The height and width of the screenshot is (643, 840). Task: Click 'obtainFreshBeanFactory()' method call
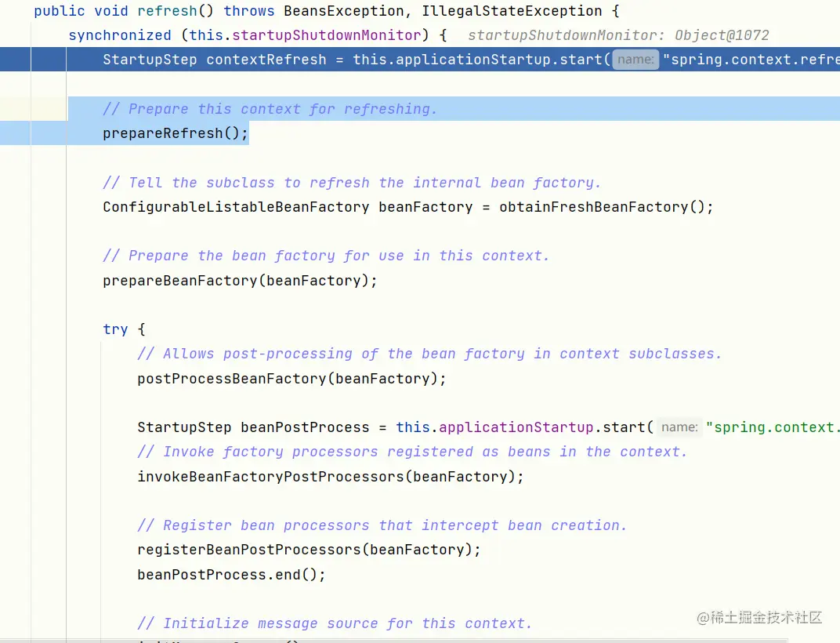[602, 207]
